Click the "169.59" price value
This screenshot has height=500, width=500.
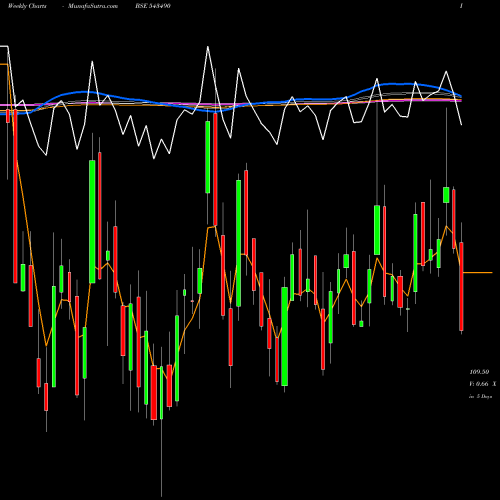(x=479, y=372)
